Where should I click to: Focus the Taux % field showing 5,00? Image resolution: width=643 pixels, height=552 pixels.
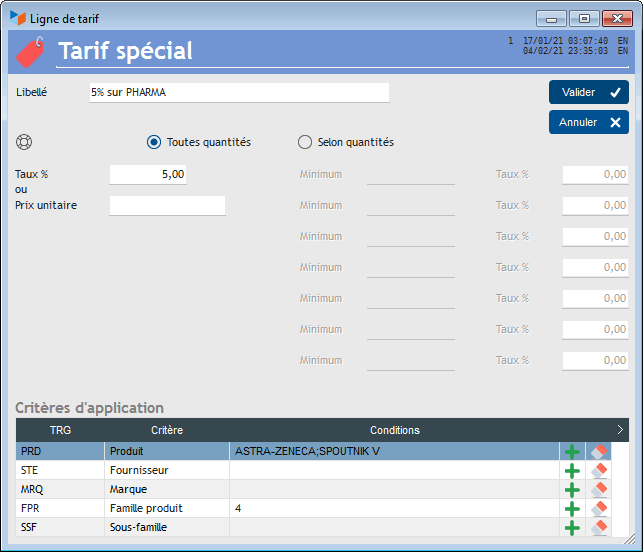pos(148,174)
